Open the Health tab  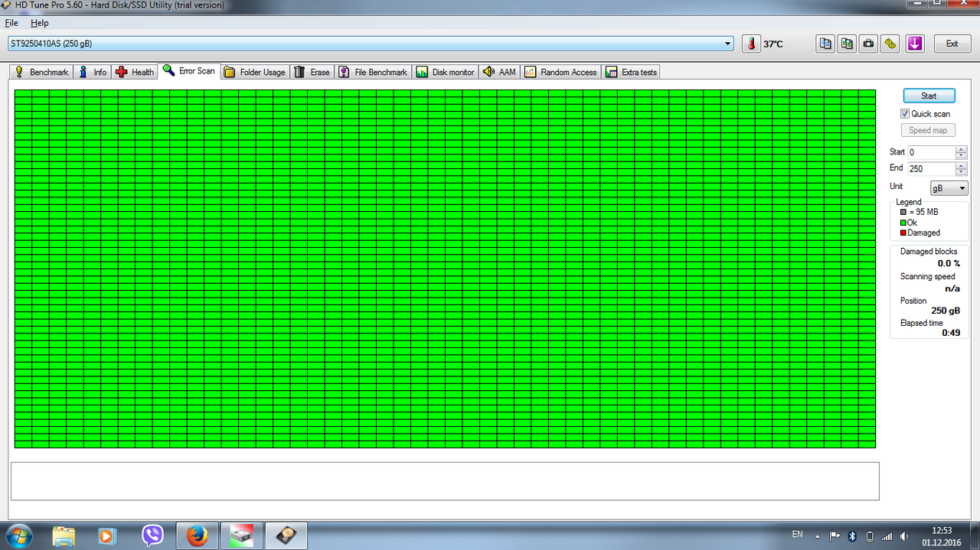click(x=135, y=72)
